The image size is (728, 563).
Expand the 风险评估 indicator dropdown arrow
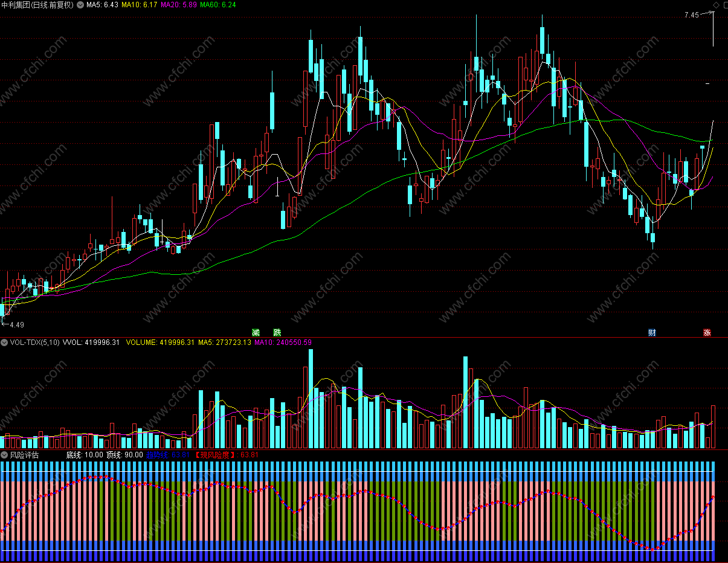pos(4,455)
